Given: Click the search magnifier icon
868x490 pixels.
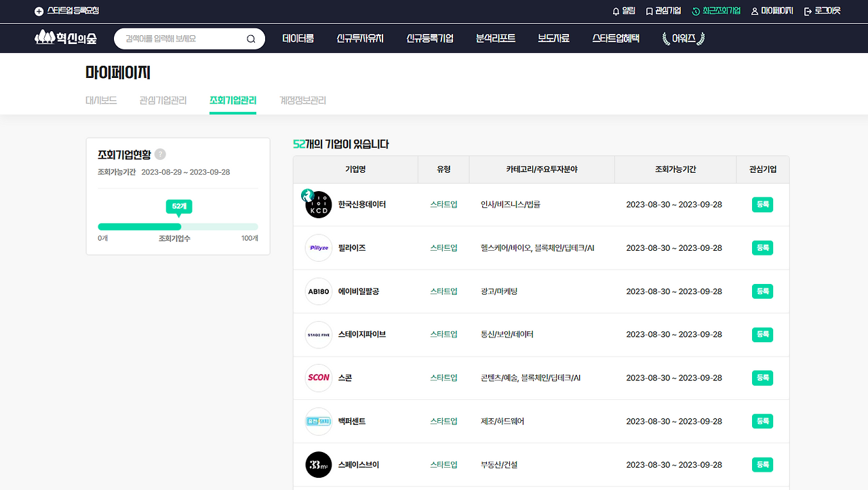Looking at the screenshot, I should [251, 39].
